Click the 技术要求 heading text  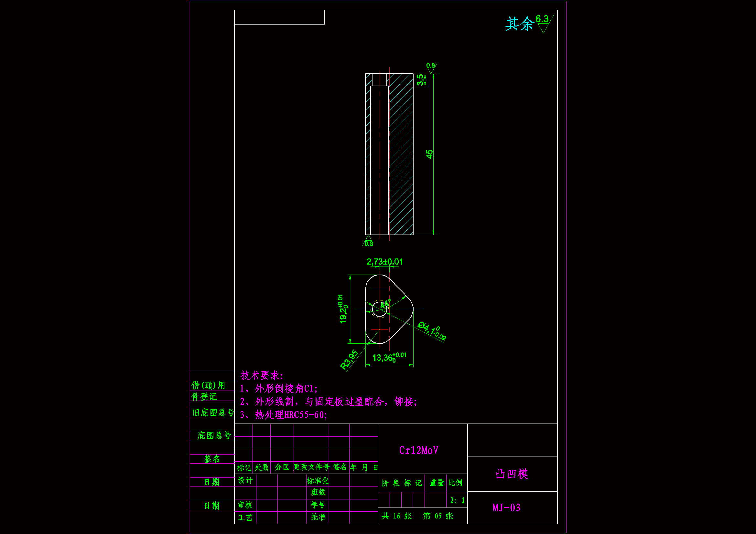[x=262, y=375]
